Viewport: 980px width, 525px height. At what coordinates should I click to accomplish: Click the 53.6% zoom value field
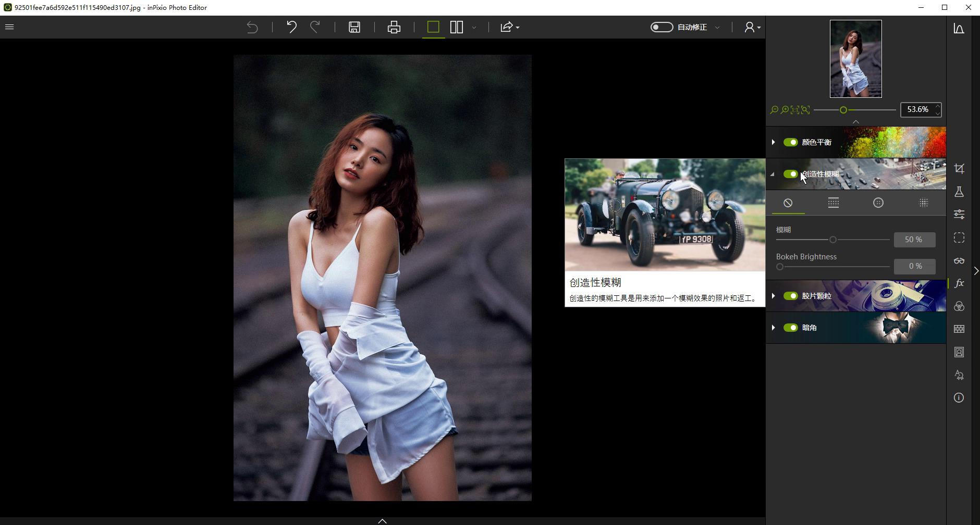tap(917, 109)
